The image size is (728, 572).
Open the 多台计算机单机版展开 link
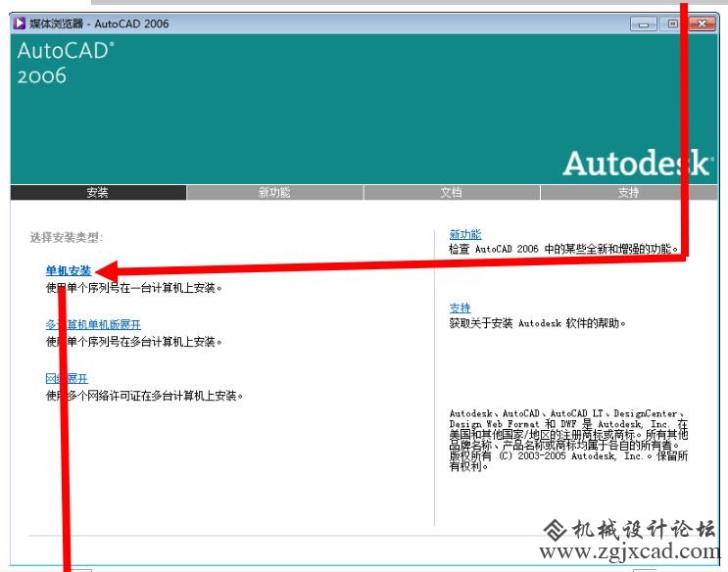(93, 324)
